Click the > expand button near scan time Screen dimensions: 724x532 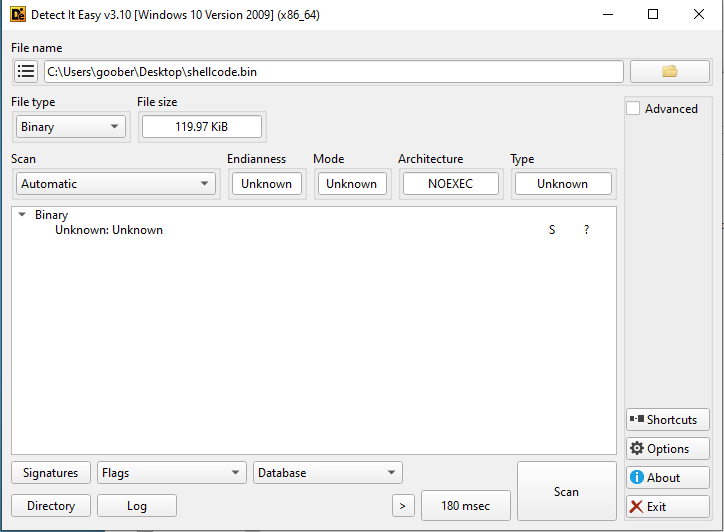[x=403, y=506]
